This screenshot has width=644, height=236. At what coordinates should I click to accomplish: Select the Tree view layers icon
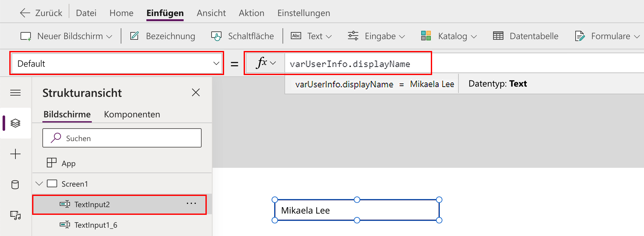[x=15, y=123]
